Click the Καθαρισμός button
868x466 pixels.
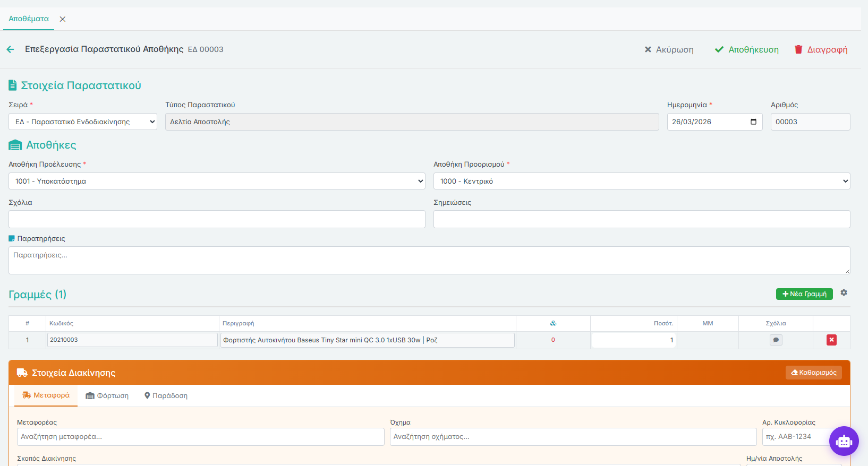pos(814,373)
